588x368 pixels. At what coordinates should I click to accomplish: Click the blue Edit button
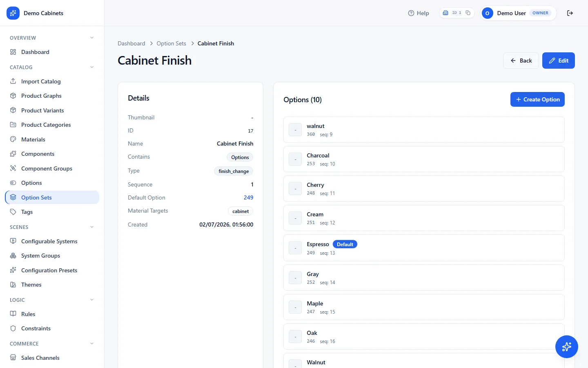[x=558, y=61]
